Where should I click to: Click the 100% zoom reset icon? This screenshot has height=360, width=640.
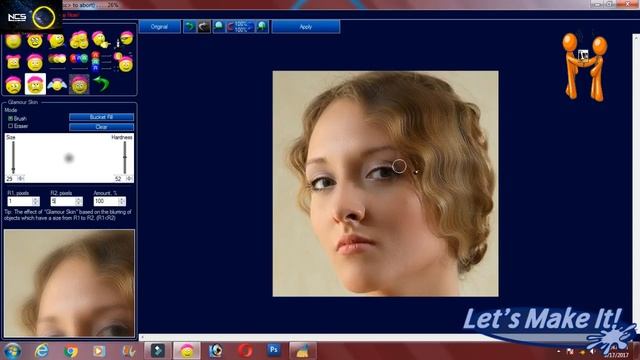tap(240, 27)
